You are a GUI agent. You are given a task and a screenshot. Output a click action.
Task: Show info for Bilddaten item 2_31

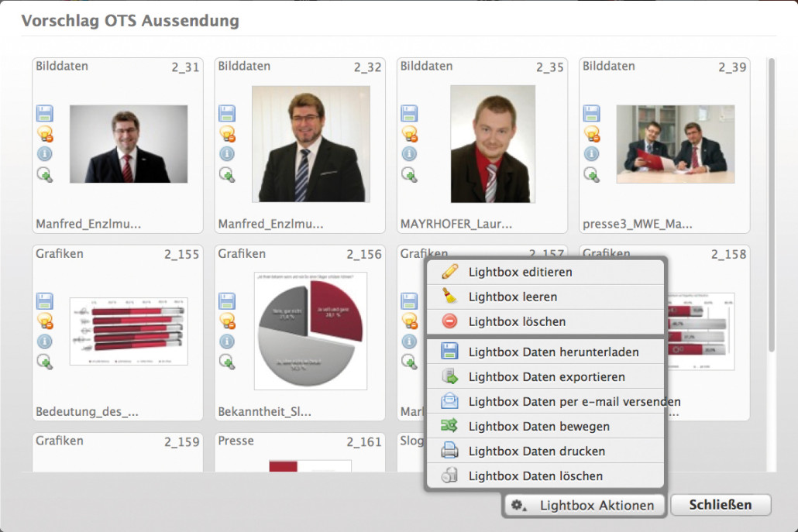pos(45,153)
